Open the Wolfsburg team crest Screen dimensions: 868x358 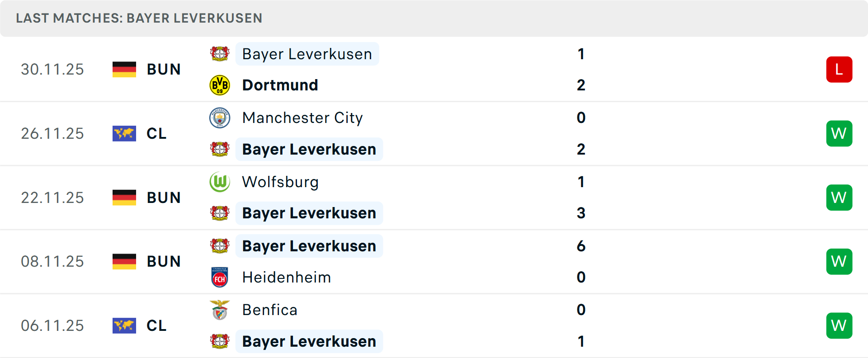point(220,182)
